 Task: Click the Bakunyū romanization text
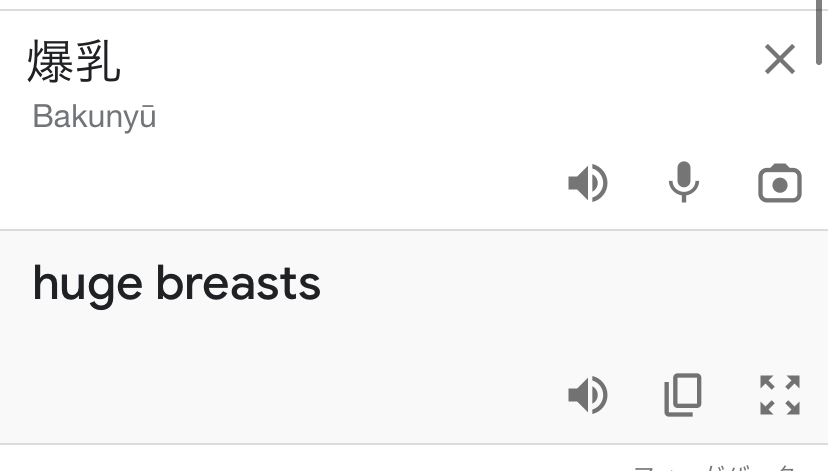tap(94, 117)
